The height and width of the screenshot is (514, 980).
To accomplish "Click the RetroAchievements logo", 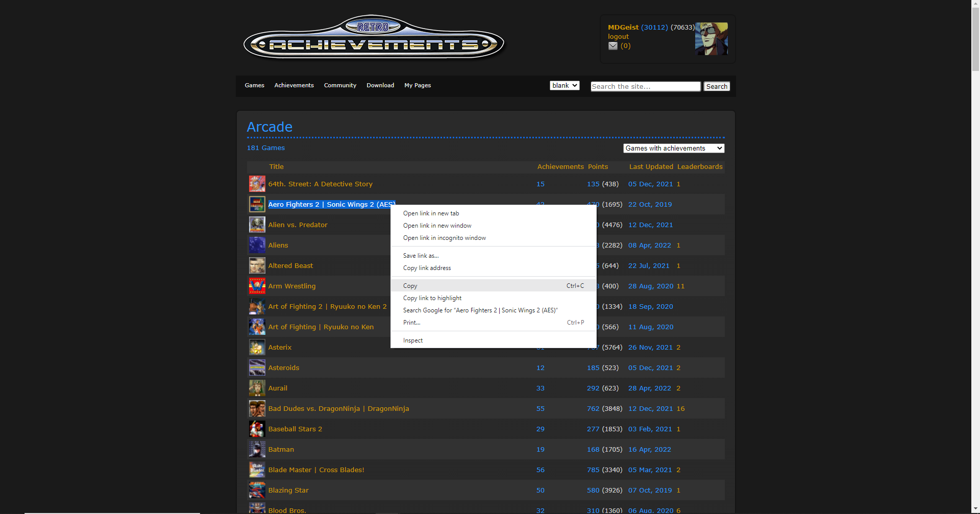I will [374, 37].
